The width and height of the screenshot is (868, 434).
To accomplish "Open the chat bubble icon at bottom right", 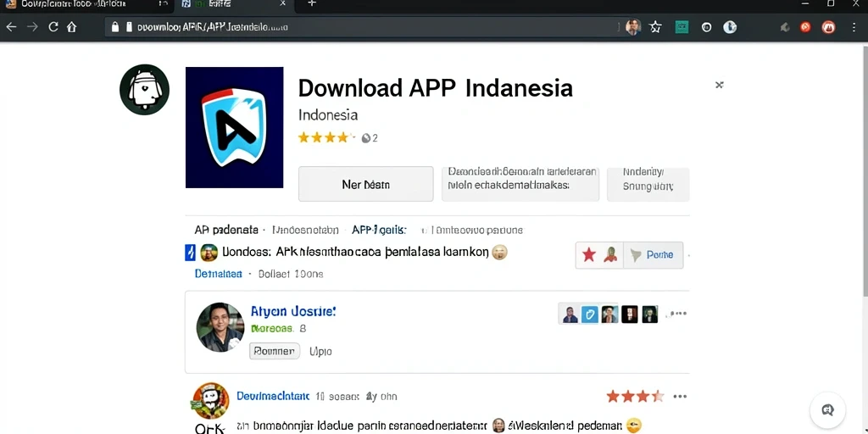I will [827, 409].
